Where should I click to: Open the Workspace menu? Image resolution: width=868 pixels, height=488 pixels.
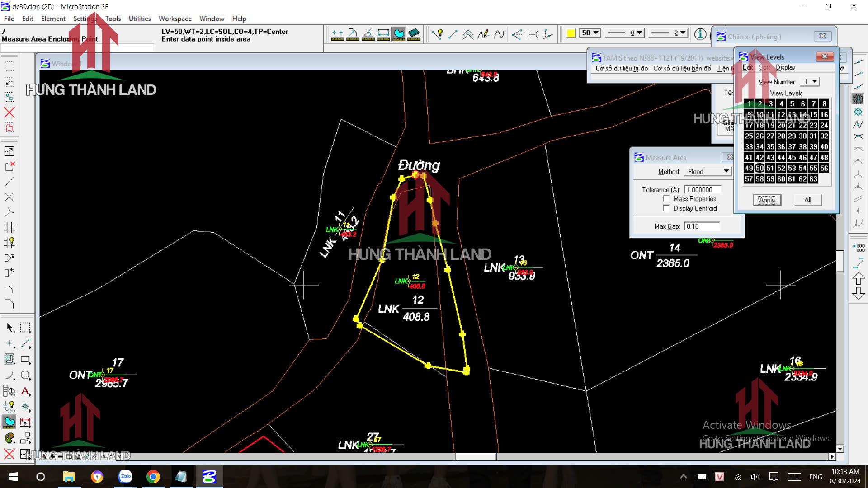pyautogui.click(x=175, y=19)
